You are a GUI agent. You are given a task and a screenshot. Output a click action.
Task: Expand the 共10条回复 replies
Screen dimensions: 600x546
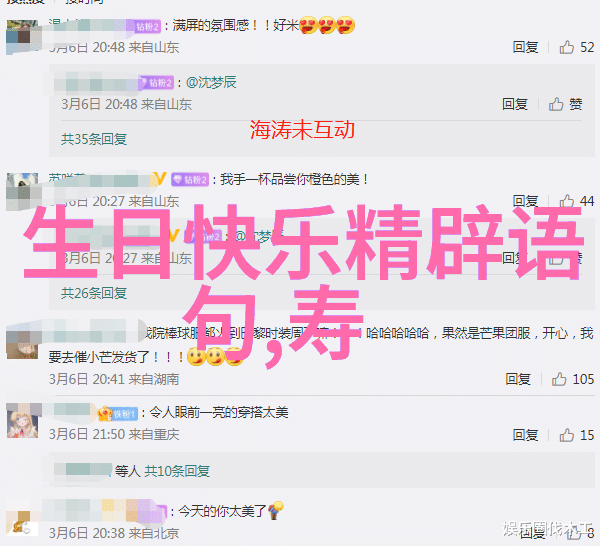click(x=177, y=471)
